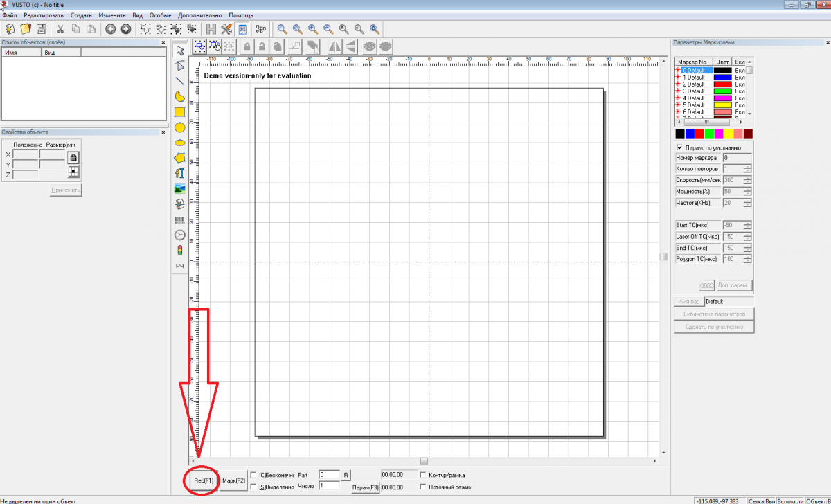Click the Мощность spinner arrows
This screenshot has width=831, height=504.
click(x=747, y=191)
